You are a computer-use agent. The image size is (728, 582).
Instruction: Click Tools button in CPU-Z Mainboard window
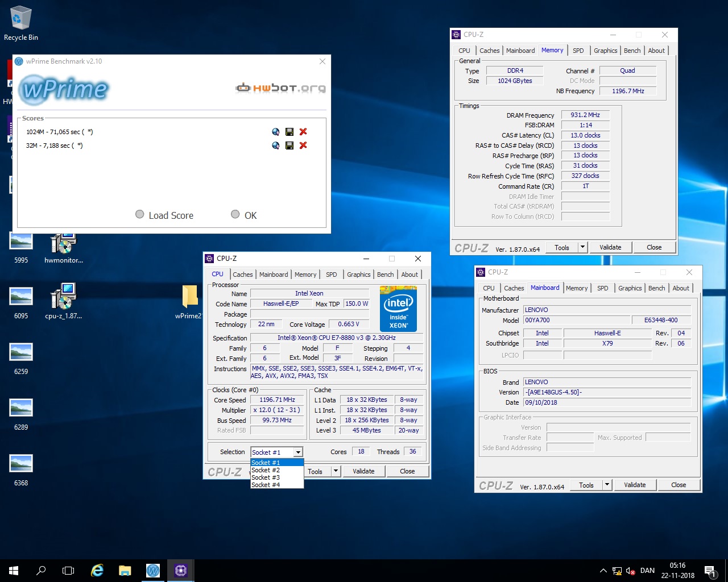586,485
